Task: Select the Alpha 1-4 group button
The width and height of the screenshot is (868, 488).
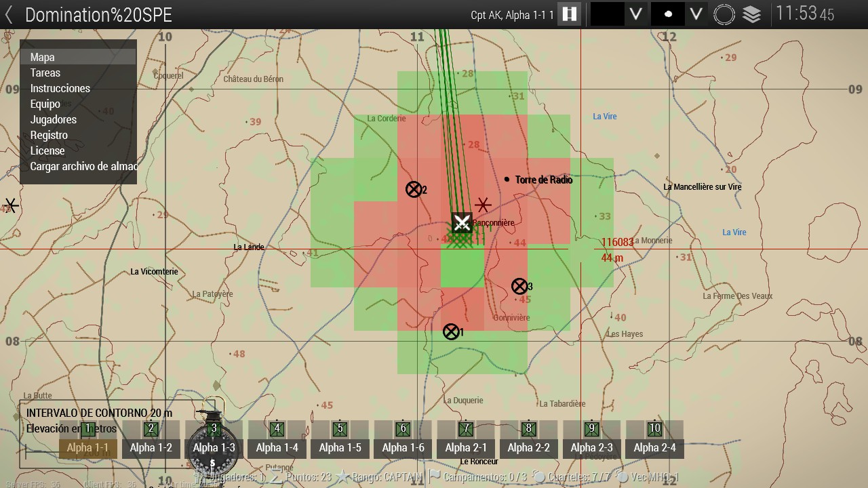Action: click(277, 447)
